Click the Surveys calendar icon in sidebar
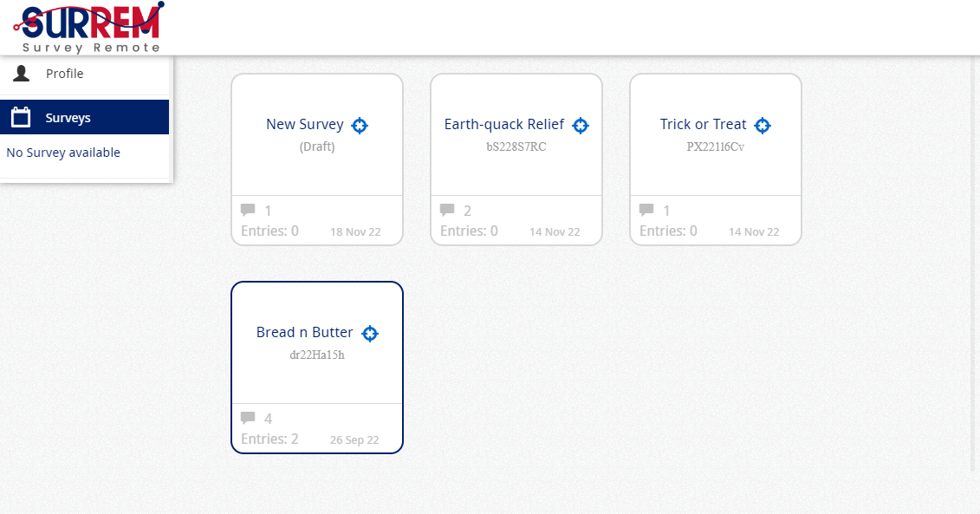Screen dimensions: 980x514 coord(21,117)
